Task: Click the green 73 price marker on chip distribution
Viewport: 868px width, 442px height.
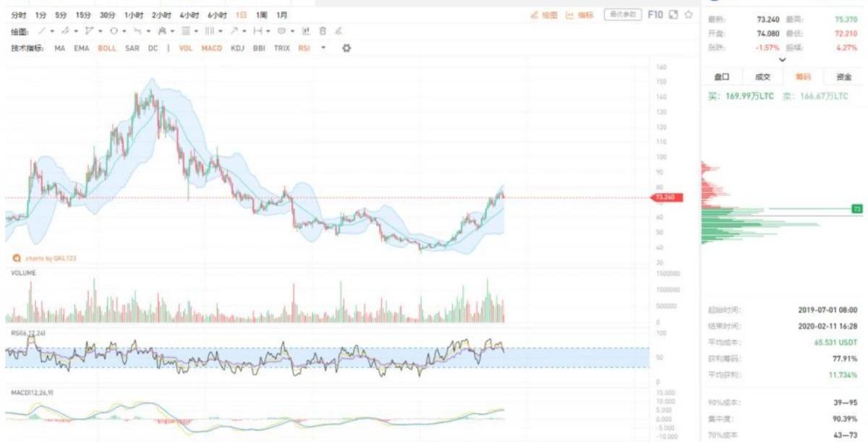Action: 856,208
